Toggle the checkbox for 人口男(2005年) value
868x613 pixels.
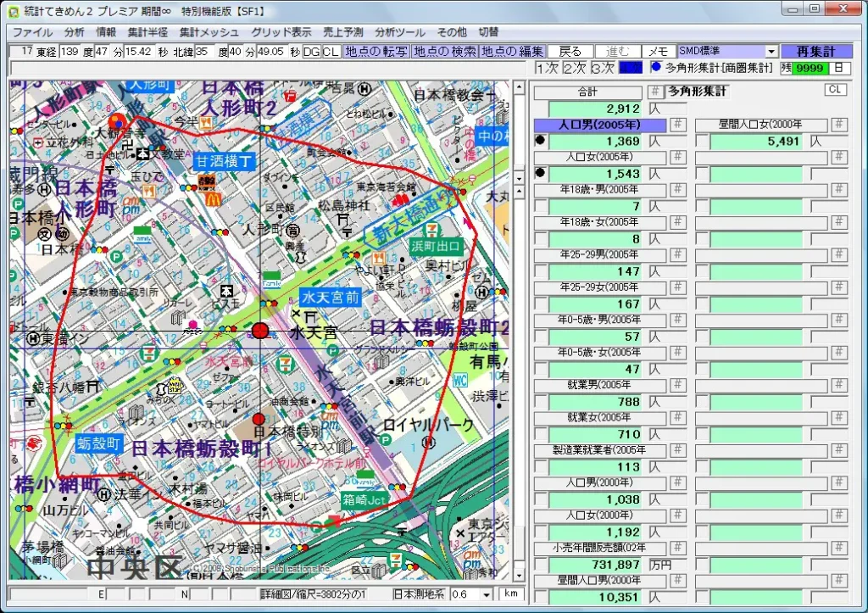pyautogui.click(x=540, y=141)
